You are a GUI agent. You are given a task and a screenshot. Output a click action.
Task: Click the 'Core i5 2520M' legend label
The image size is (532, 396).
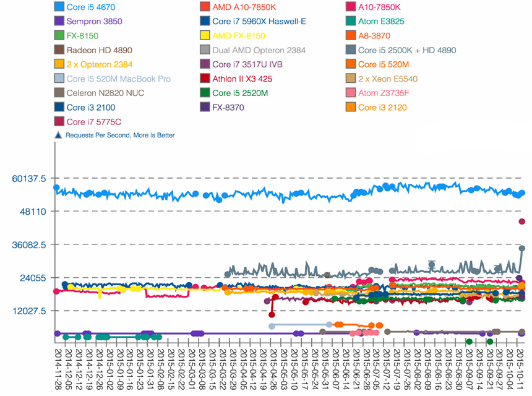(x=240, y=93)
